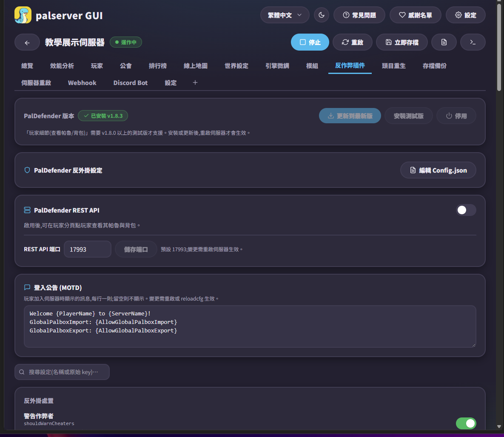The width and height of the screenshot is (504, 437).
Task: Enable the PalDefender REST API toggle
Action: click(466, 210)
